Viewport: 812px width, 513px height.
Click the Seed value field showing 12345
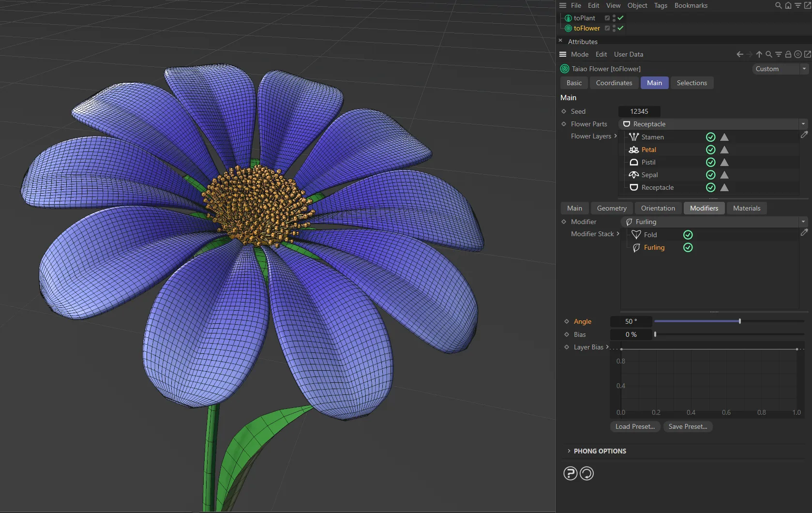639,111
